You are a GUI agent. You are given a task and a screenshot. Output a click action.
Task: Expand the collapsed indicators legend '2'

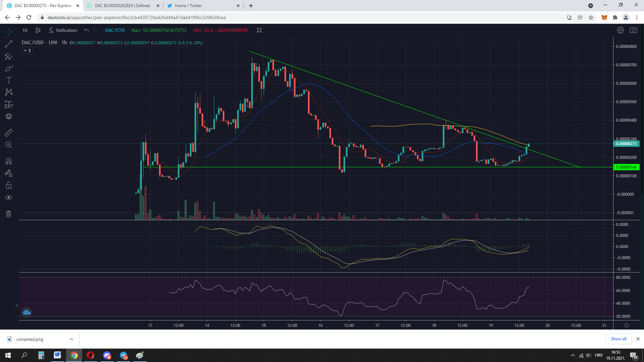pos(27,50)
